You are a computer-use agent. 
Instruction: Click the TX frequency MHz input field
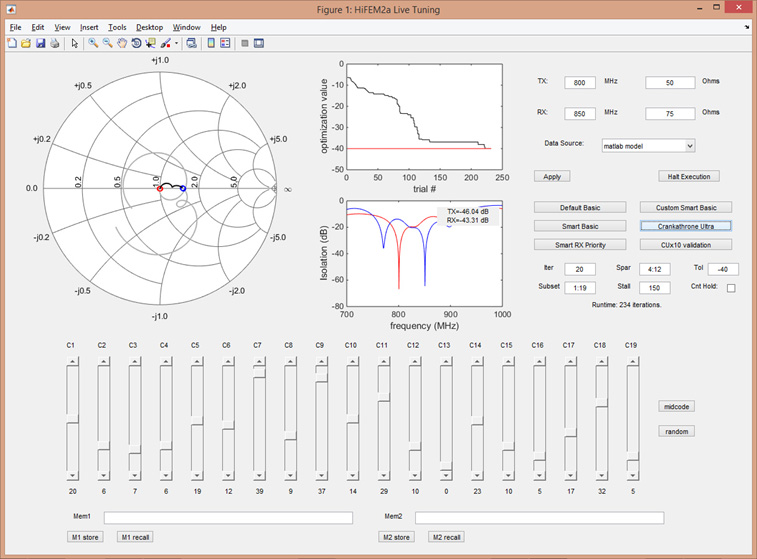click(x=580, y=83)
